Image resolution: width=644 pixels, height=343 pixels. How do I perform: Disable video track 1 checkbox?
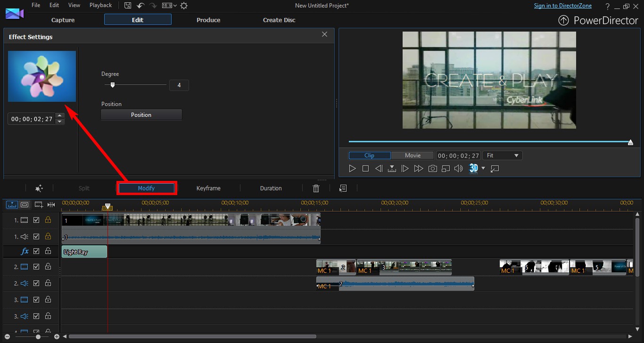pyautogui.click(x=36, y=220)
